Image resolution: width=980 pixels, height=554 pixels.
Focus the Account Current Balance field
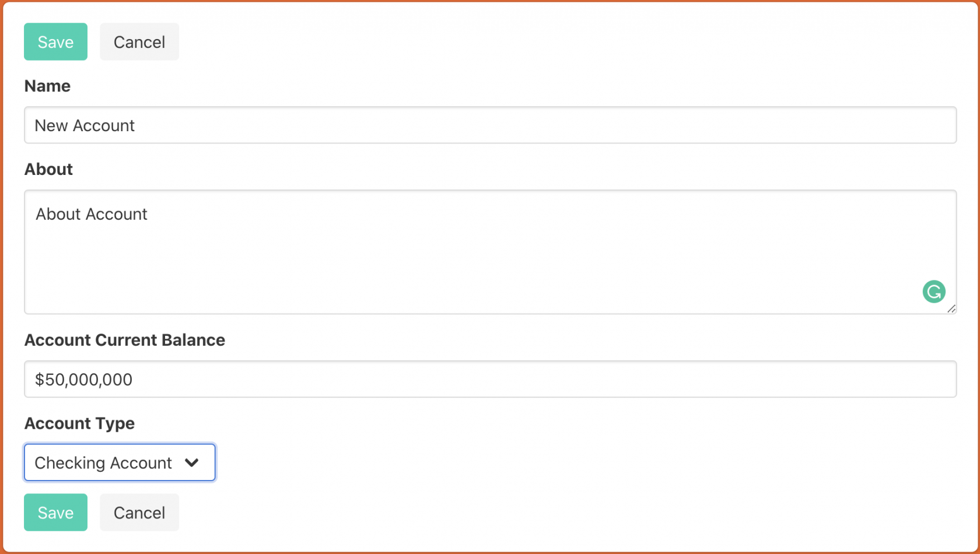[490, 380]
